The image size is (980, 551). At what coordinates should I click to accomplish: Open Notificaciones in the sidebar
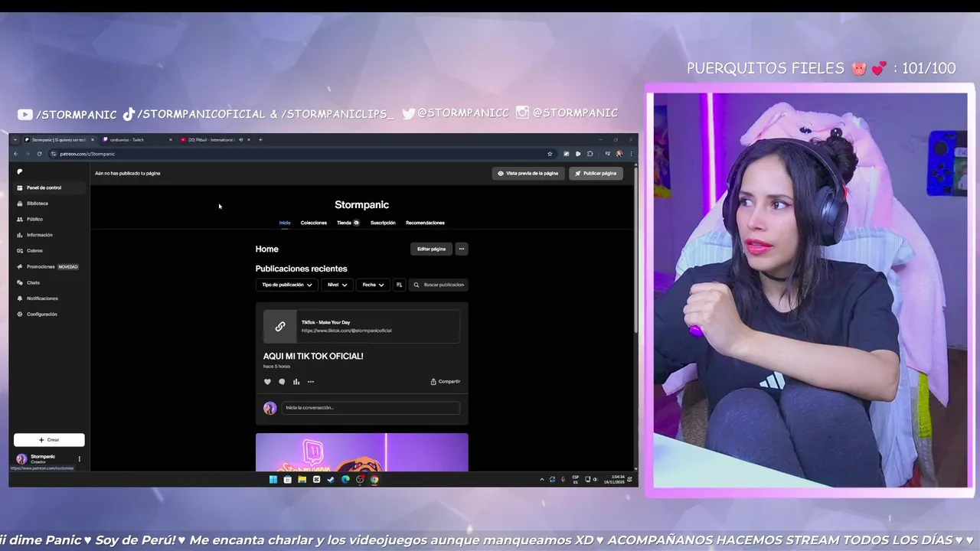(x=49, y=298)
